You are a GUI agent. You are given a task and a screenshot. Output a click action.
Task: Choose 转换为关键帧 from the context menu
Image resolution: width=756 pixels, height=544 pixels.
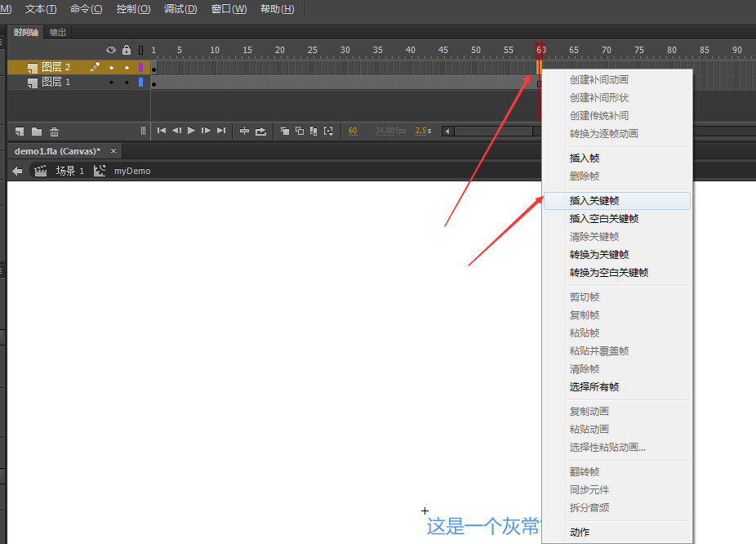click(x=617, y=255)
